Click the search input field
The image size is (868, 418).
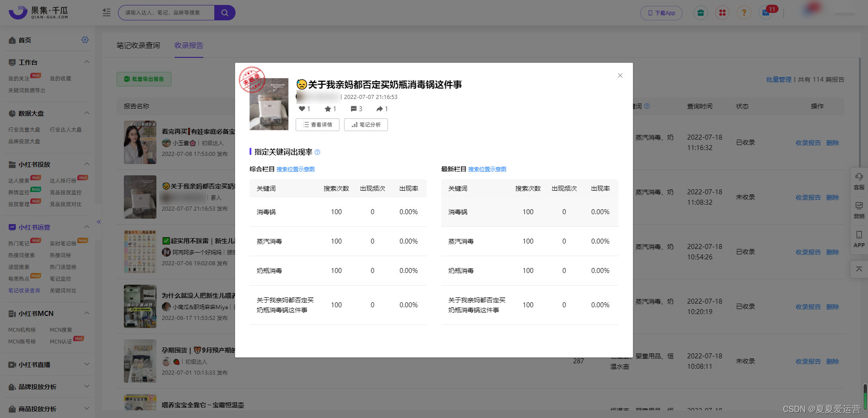click(x=166, y=13)
